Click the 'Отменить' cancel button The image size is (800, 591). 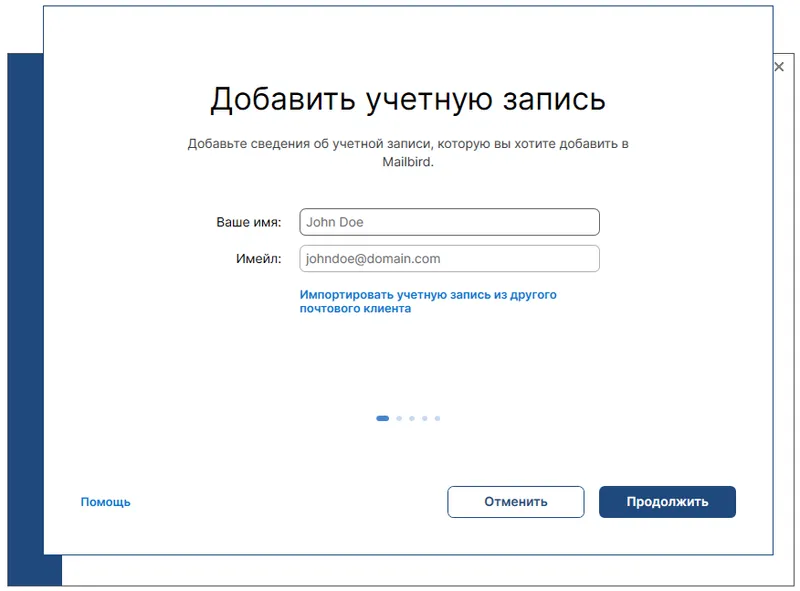click(516, 502)
